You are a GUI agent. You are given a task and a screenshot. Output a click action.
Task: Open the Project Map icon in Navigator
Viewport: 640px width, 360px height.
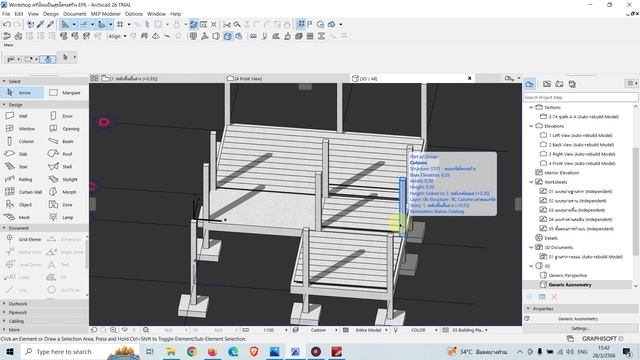(529, 84)
